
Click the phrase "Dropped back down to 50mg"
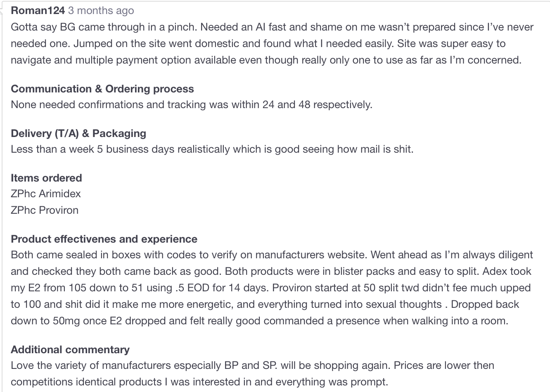click(x=485, y=304)
